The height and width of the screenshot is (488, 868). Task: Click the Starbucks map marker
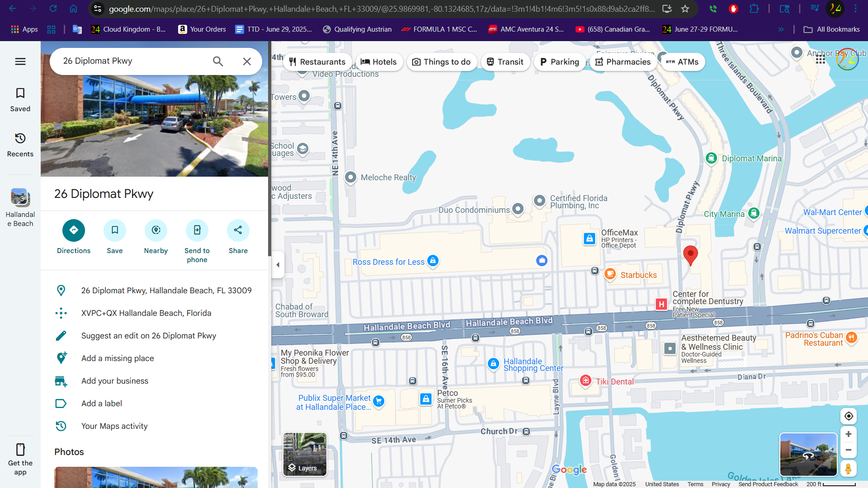[x=610, y=274]
